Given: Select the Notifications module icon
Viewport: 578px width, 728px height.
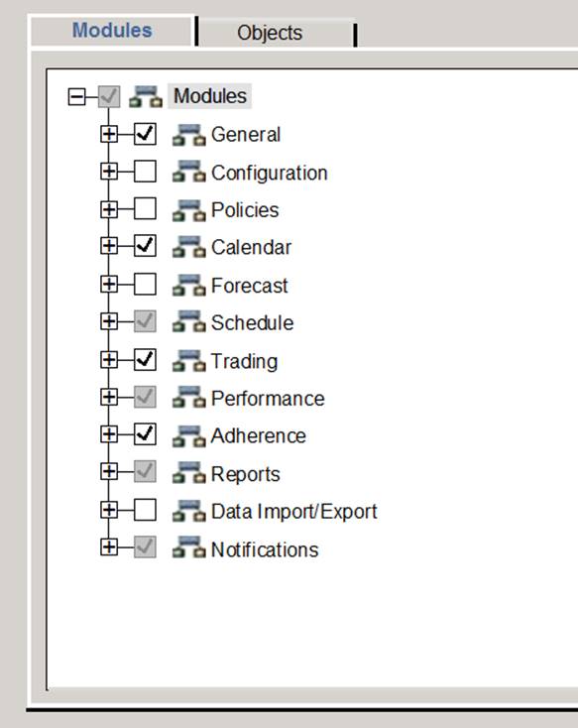Looking at the screenshot, I should [x=189, y=548].
